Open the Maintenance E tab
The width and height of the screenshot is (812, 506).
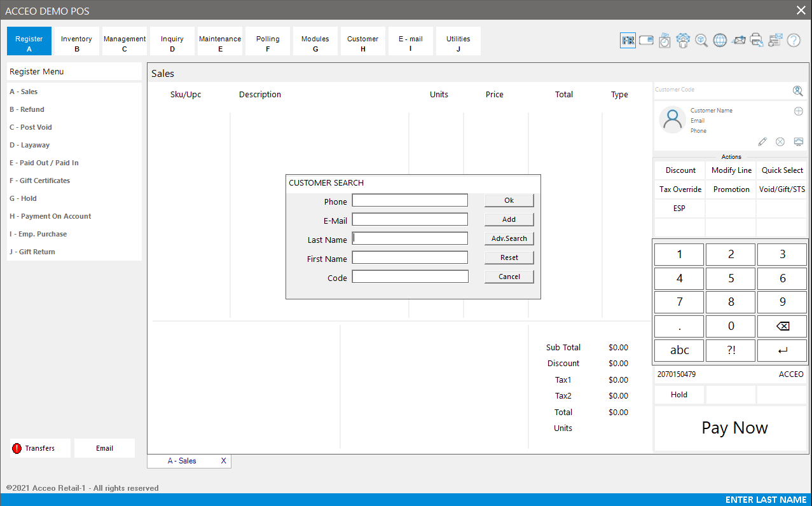(x=220, y=41)
